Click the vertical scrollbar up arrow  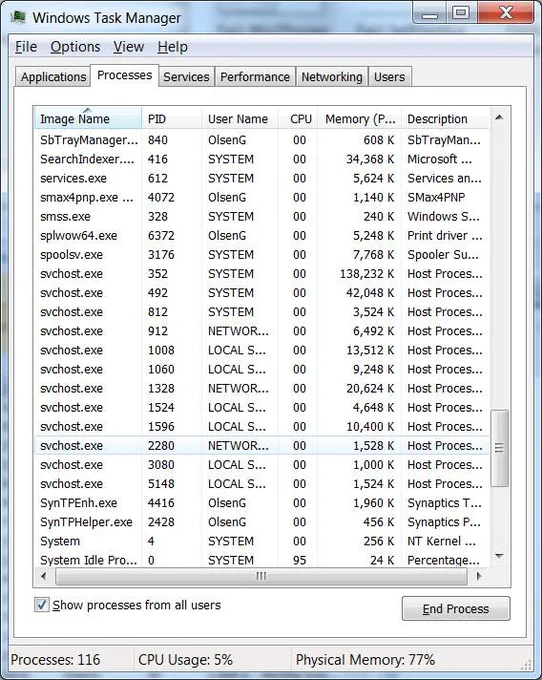pyautogui.click(x=500, y=118)
